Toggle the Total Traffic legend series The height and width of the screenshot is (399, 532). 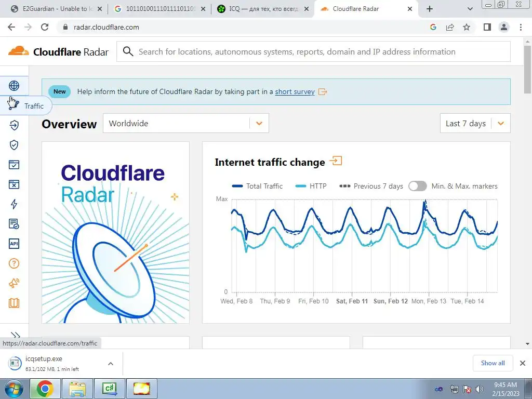pos(257,186)
